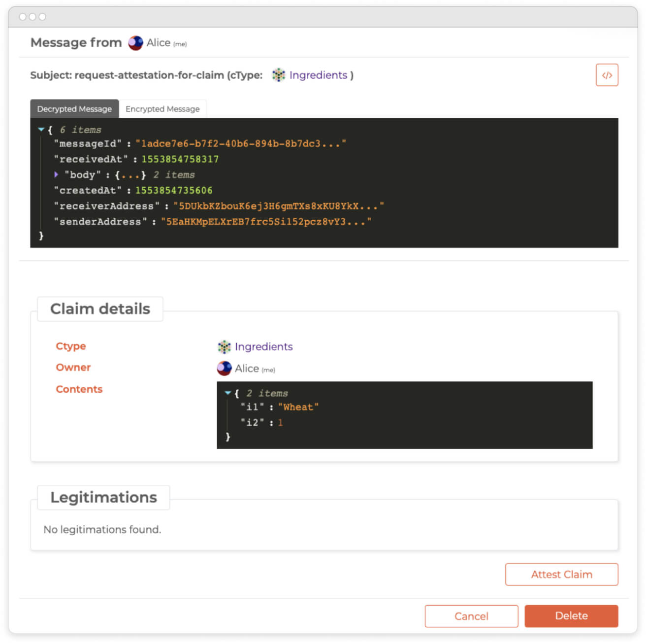Click the "receiverAddress" key
The image size is (646, 644).
[106, 206]
